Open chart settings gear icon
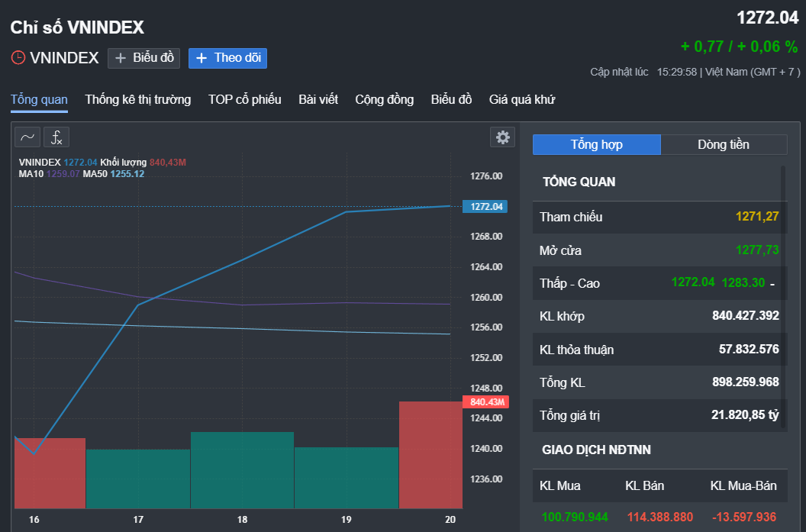This screenshot has width=806, height=532. pyautogui.click(x=502, y=137)
